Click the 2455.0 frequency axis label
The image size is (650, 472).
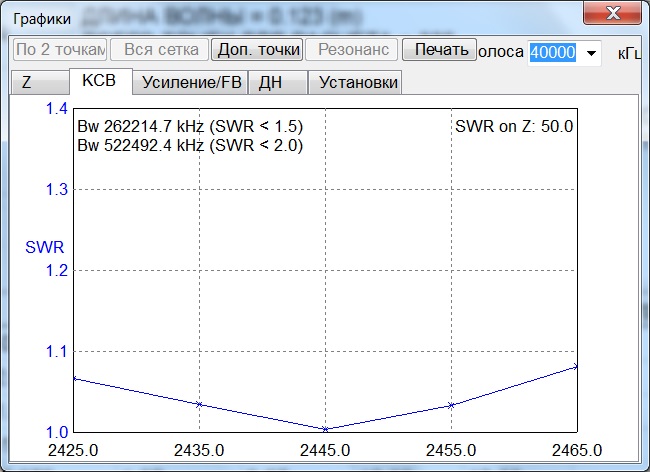[x=451, y=450]
